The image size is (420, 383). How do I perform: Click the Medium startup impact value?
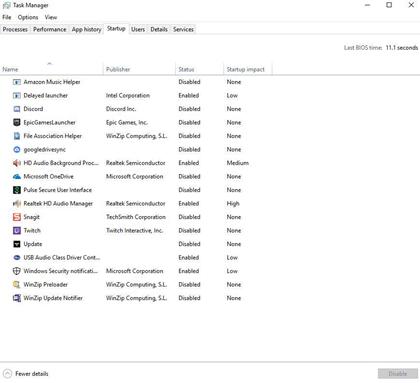(x=238, y=163)
